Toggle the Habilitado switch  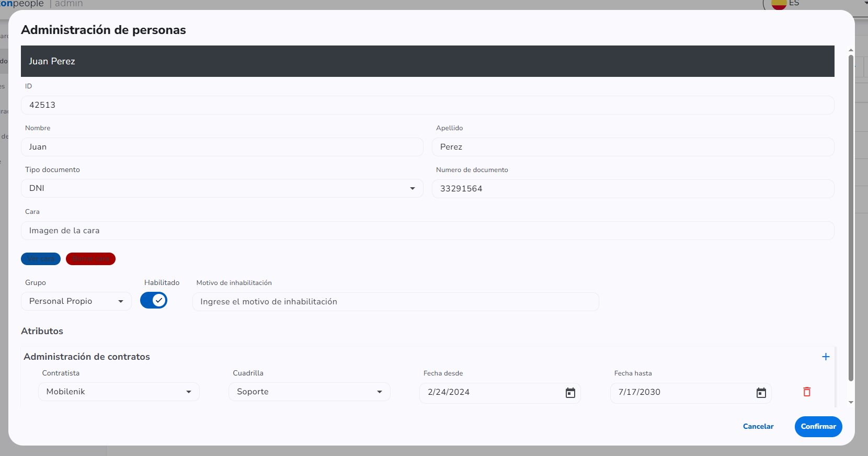[x=154, y=300]
